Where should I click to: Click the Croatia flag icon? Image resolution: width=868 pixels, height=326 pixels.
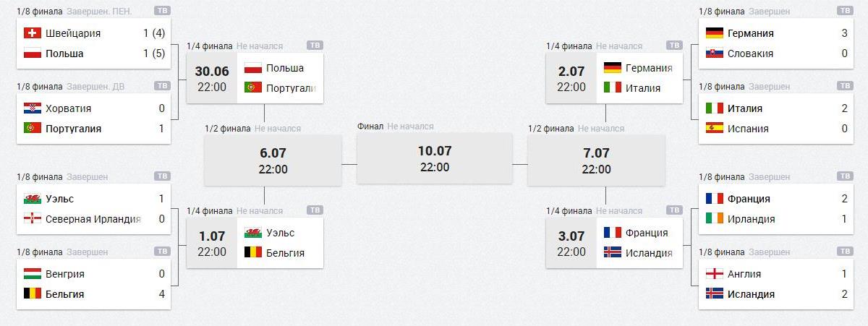coord(33,108)
